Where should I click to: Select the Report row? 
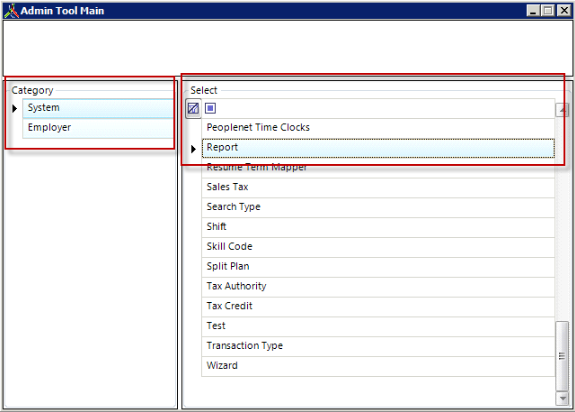point(378,148)
